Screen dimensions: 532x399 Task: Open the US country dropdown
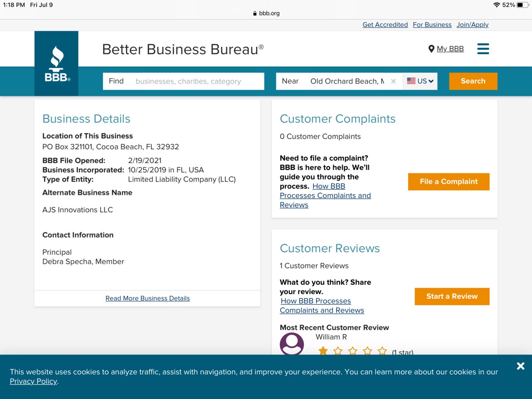click(x=420, y=81)
